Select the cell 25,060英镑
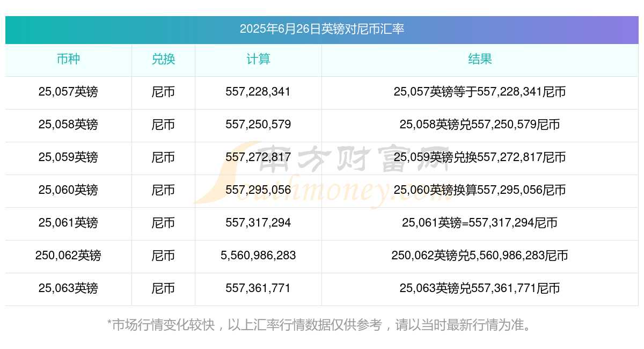The image size is (644, 349). [68, 190]
